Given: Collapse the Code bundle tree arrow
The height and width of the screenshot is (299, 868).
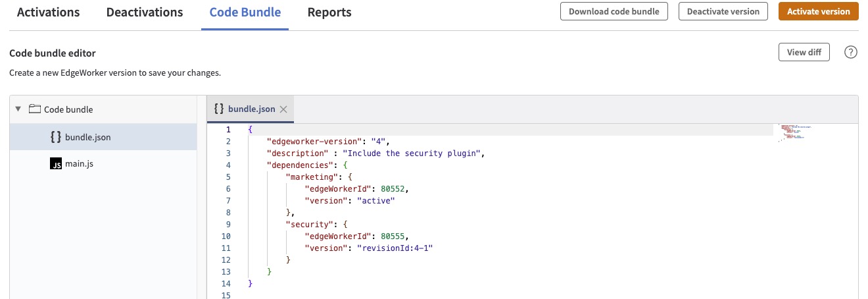Looking at the screenshot, I should [x=18, y=109].
